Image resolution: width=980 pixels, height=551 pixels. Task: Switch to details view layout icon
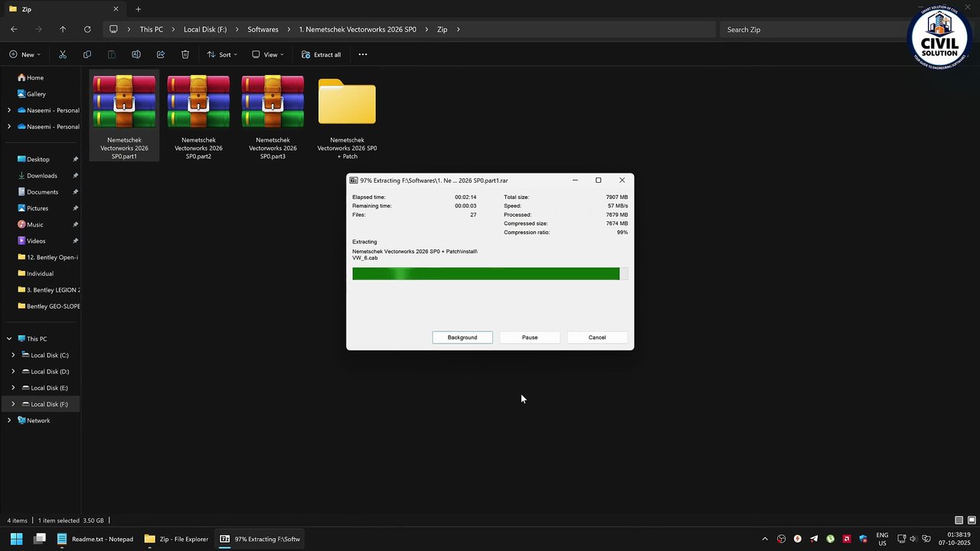point(959,520)
